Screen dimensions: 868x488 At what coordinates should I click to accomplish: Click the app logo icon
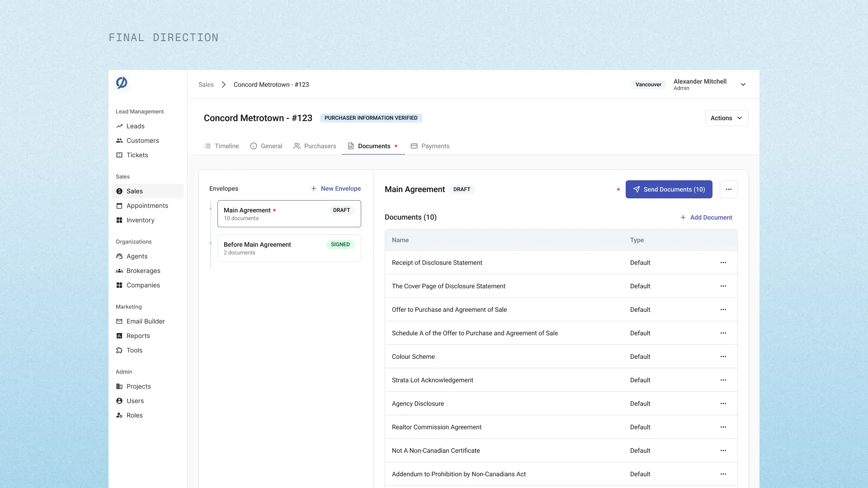click(122, 83)
